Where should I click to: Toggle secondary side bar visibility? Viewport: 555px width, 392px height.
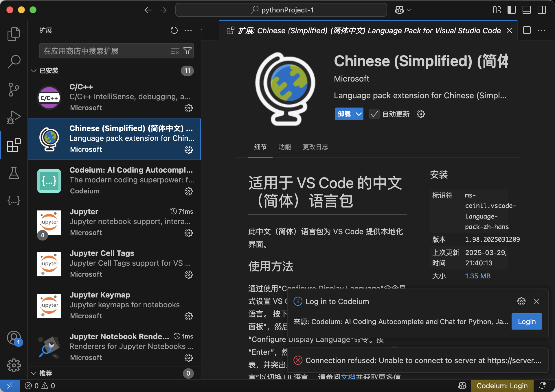542,10
